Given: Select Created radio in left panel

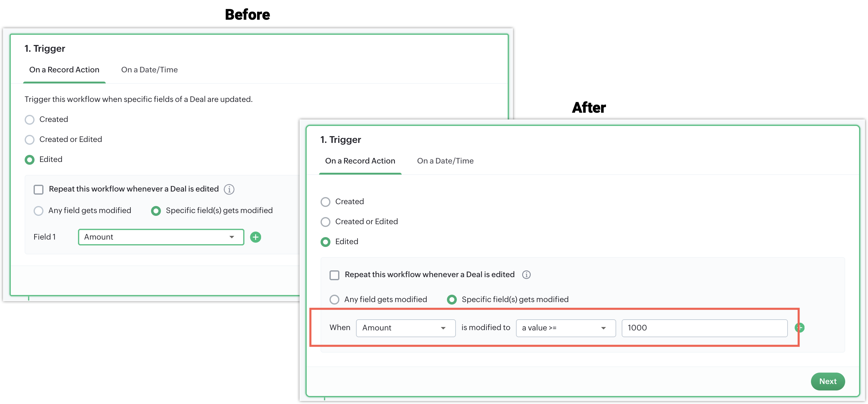Looking at the screenshot, I should tap(30, 119).
